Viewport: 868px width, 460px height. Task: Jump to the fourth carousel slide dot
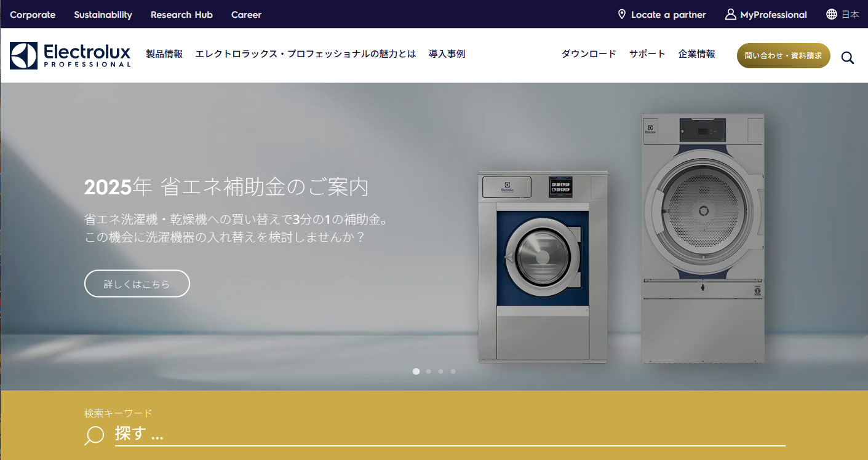tap(453, 371)
